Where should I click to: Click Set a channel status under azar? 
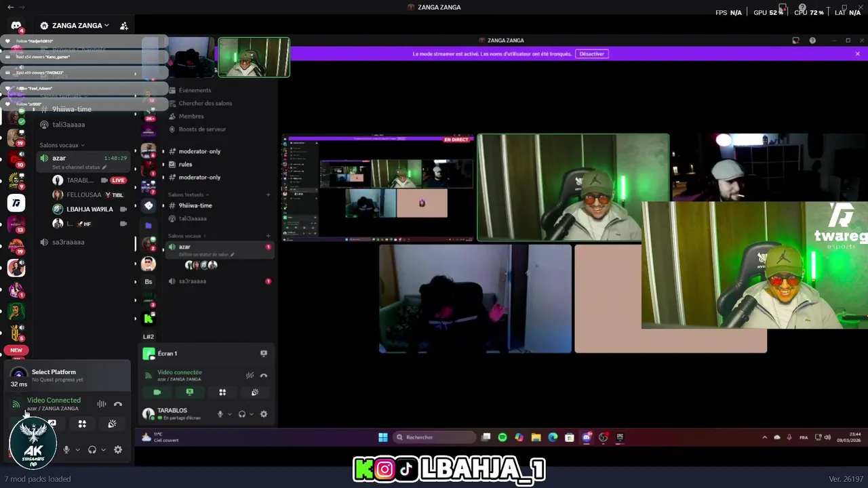79,167
